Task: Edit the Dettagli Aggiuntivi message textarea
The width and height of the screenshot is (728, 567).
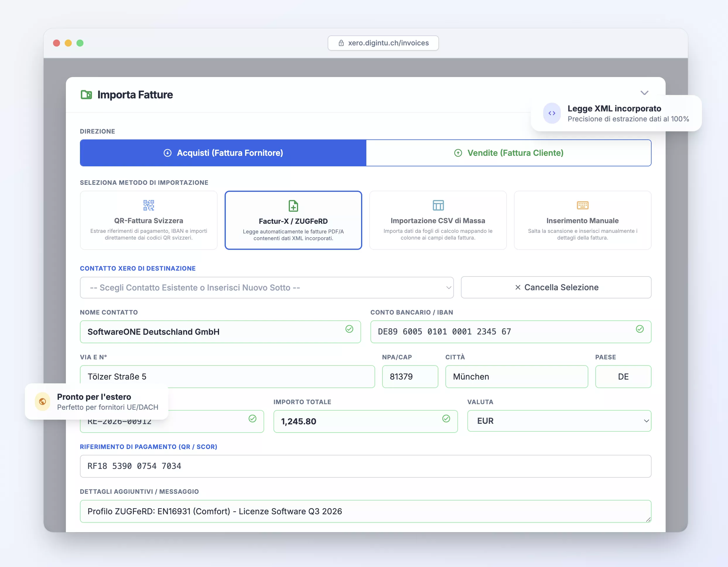Action: [x=366, y=511]
